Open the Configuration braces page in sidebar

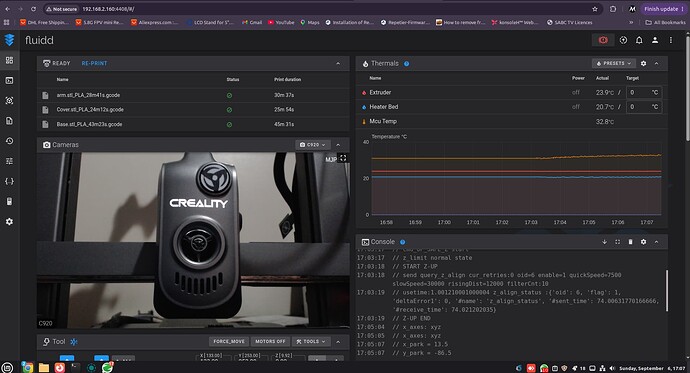(x=9, y=181)
